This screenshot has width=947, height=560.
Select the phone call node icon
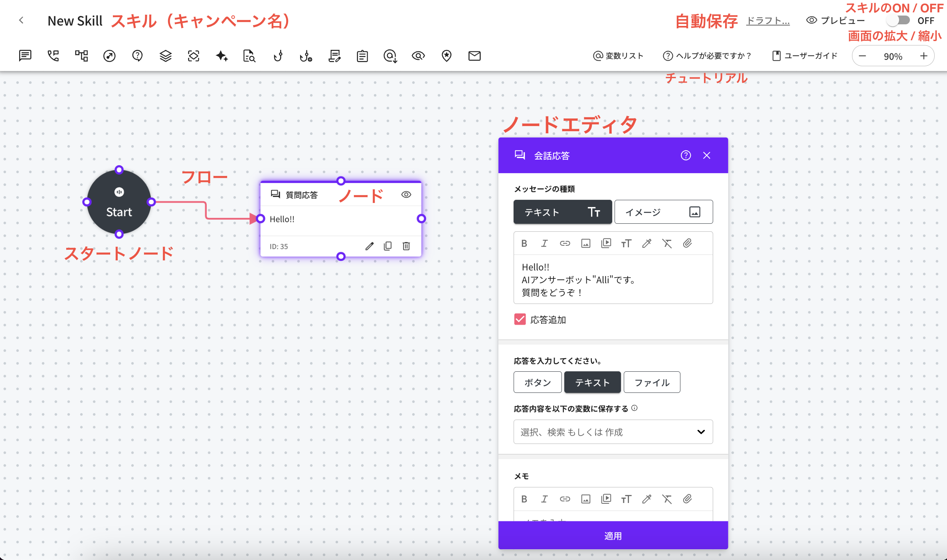tap(53, 56)
